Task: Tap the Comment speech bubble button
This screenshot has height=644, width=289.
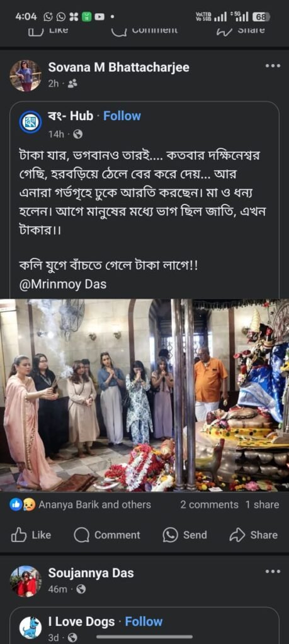Action: coord(107,535)
